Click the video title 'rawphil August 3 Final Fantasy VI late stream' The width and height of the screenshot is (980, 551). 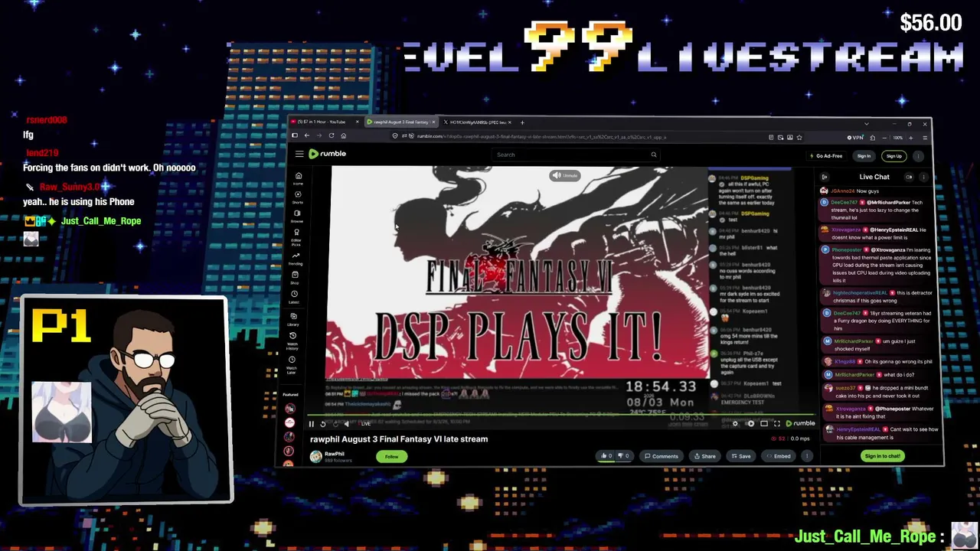coord(399,439)
